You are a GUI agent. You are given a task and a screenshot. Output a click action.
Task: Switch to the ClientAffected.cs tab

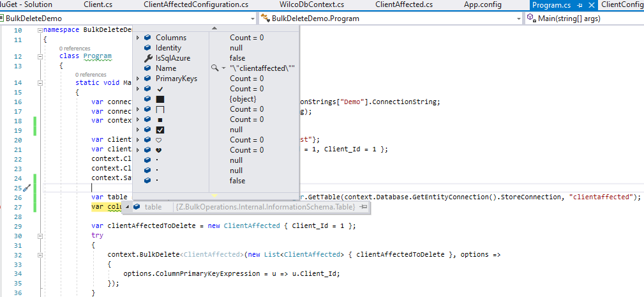[404, 5]
